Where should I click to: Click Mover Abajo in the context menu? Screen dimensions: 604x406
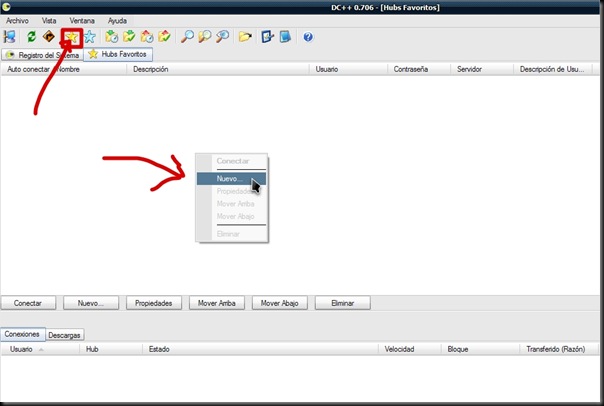point(231,216)
